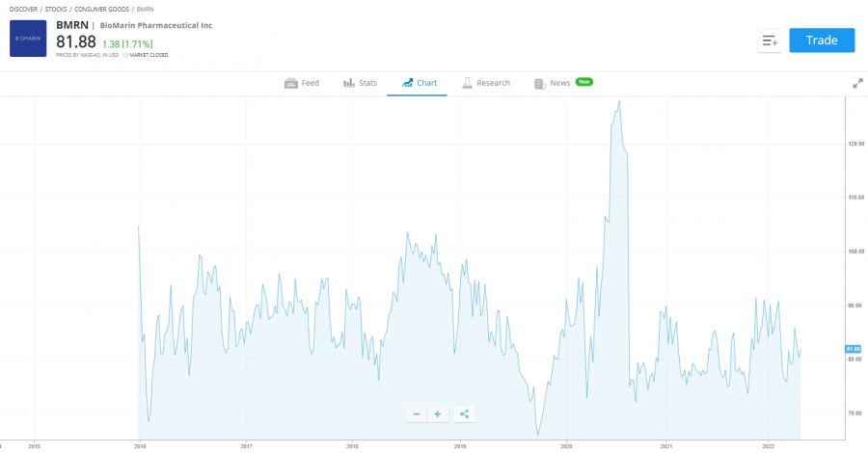Click the MARKET CLOSED status text
Screen dimensions: 868x453
[149, 55]
